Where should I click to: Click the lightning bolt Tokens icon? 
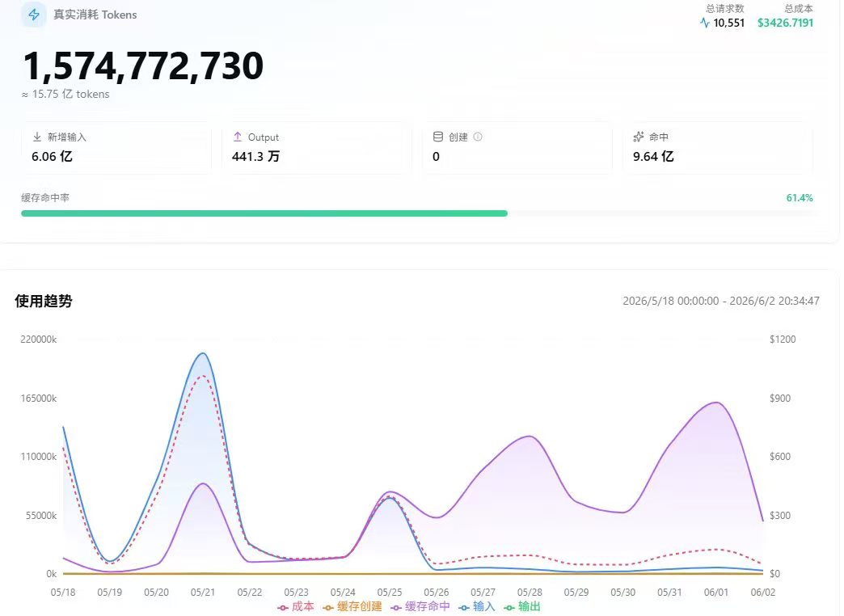[x=34, y=15]
